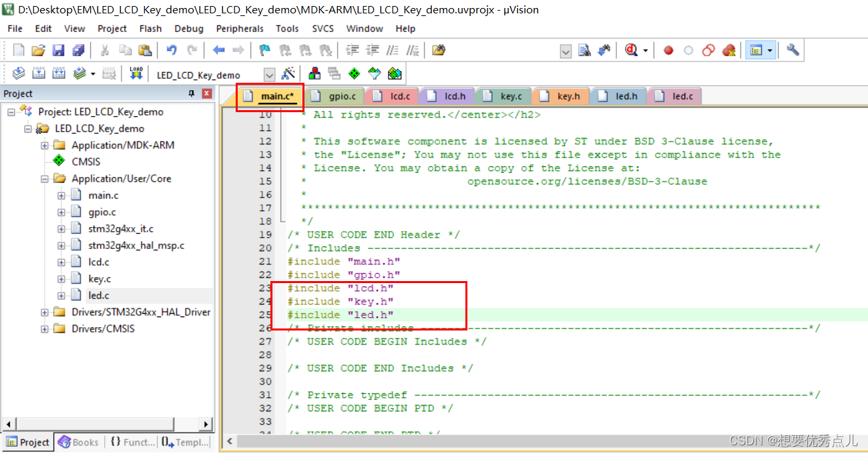Expand the Drivers/STM32G4xx_HAL_Driver tree node
868x454 pixels.
pyautogui.click(x=44, y=312)
